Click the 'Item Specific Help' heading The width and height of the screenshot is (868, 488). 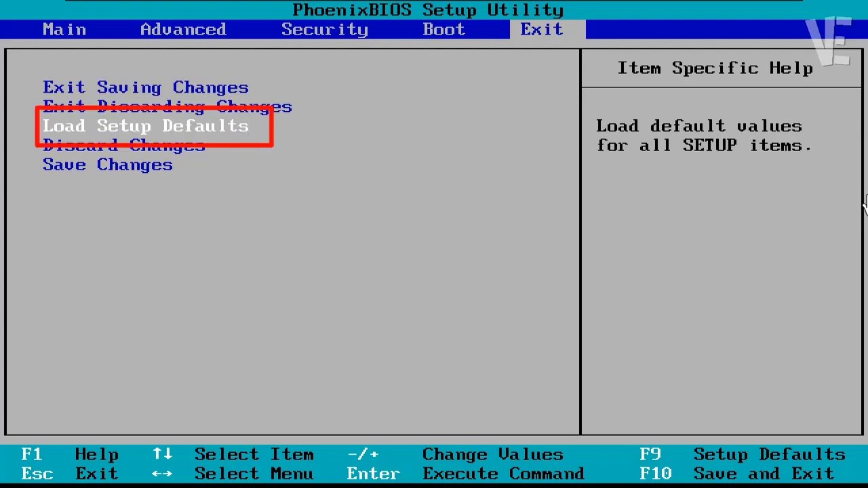point(715,68)
